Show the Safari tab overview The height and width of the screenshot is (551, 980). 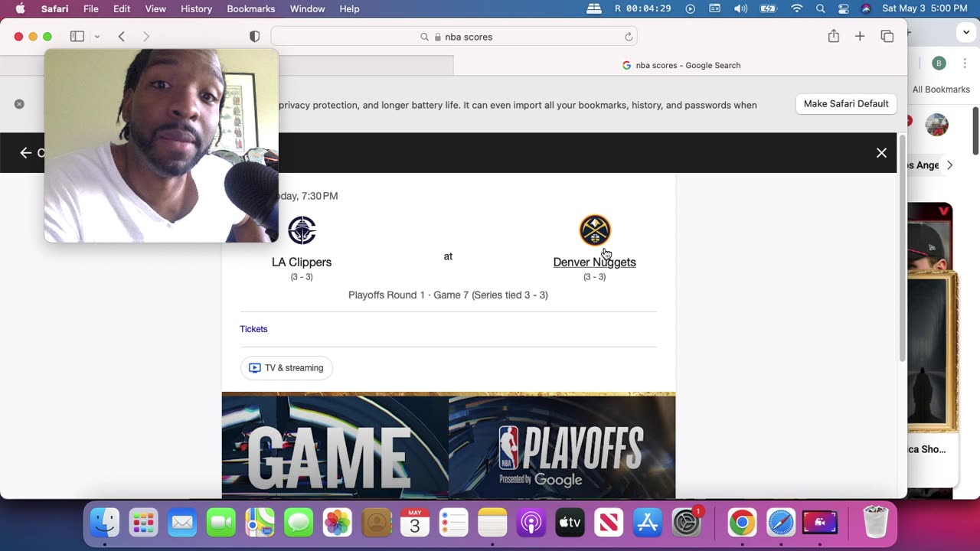887,37
